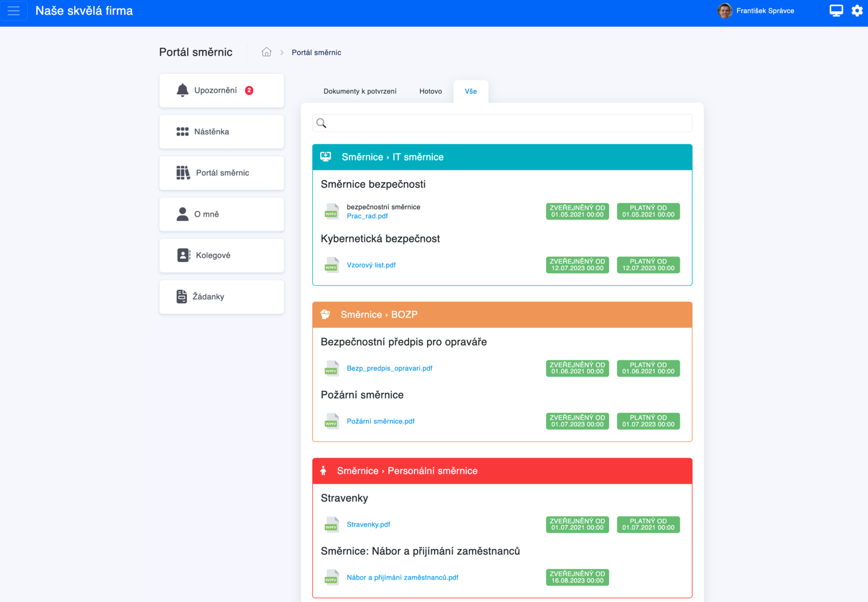Click Naše skvělá firma title
This screenshot has height=602, width=868.
[x=84, y=11]
